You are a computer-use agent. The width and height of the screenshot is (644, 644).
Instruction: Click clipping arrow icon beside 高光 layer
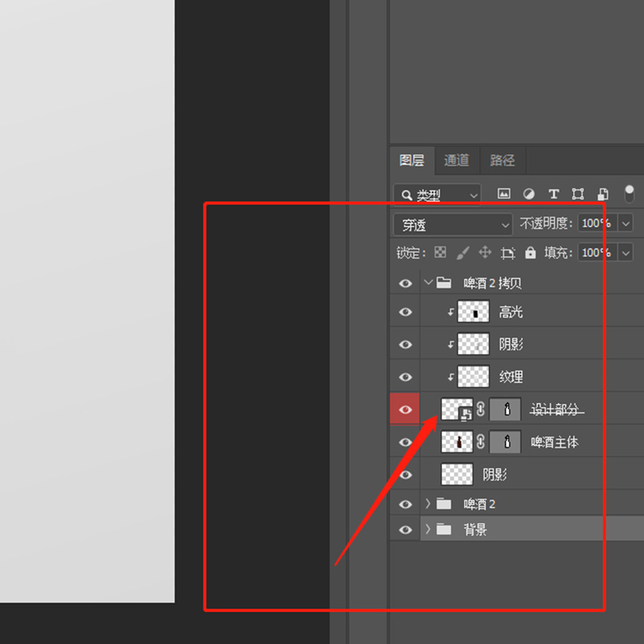451,312
